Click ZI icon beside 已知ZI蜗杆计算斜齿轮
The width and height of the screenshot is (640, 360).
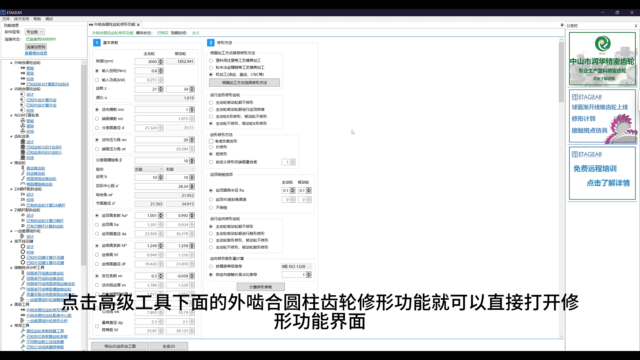23,226
